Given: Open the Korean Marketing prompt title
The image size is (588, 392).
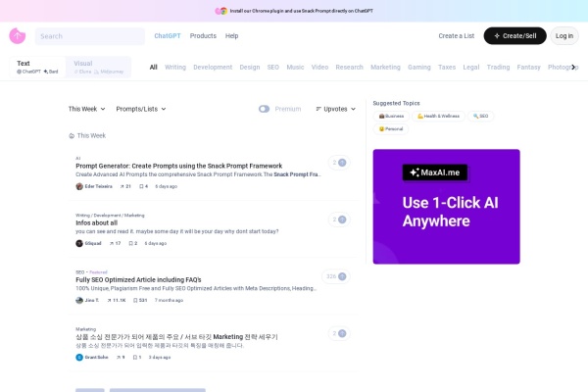Looking at the screenshot, I should pyautogui.click(x=176, y=337).
